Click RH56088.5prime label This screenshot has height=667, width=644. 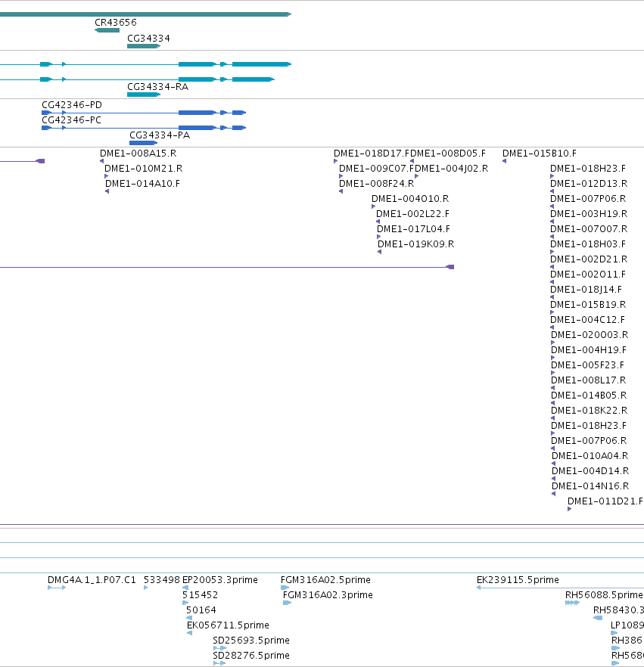[x=604, y=595]
